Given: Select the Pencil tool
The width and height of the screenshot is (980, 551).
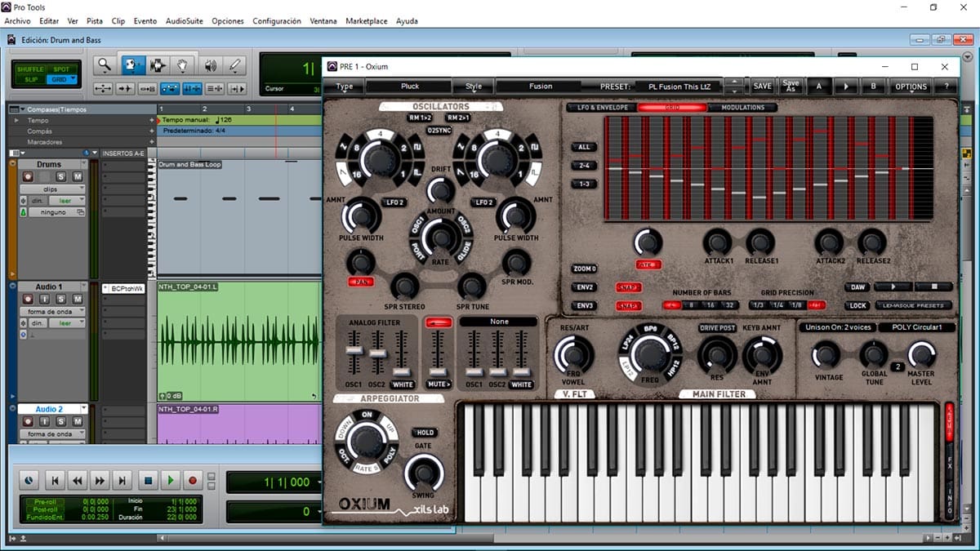Looking at the screenshot, I should tap(235, 65).
